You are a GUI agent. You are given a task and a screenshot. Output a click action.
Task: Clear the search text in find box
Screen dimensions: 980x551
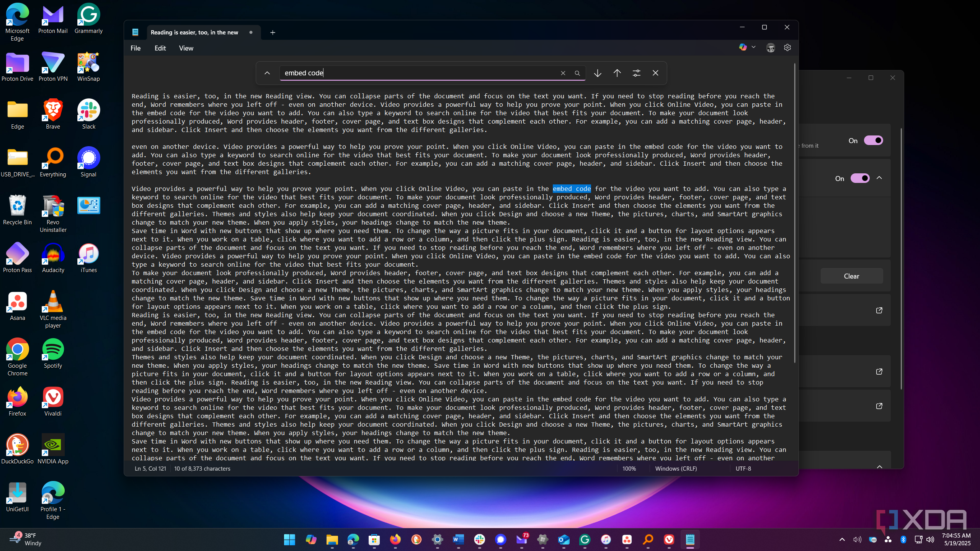563,73
